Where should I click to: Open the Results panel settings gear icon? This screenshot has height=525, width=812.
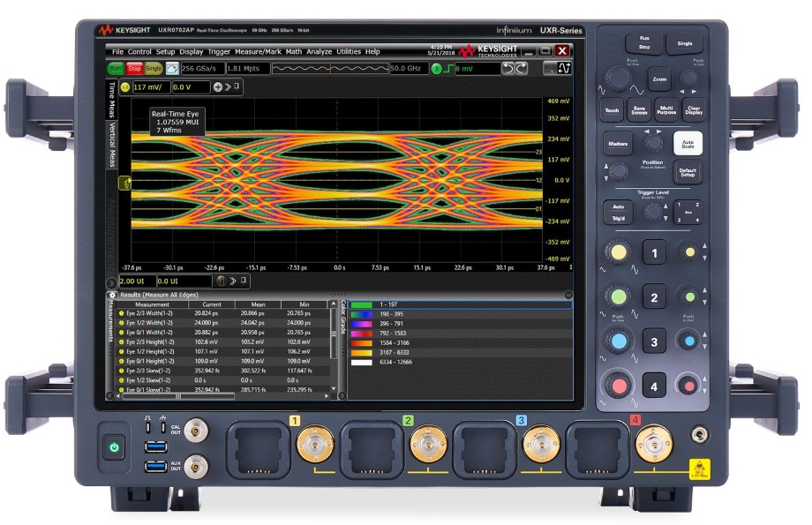coord(111,295)
